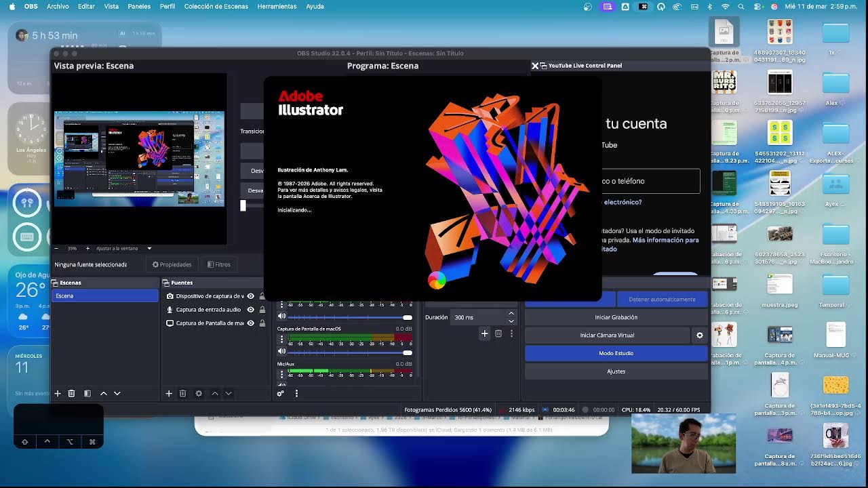Toggle visibility of Dispositivo de captura de video source
This screenshot has height=488, width=868.
251,296
